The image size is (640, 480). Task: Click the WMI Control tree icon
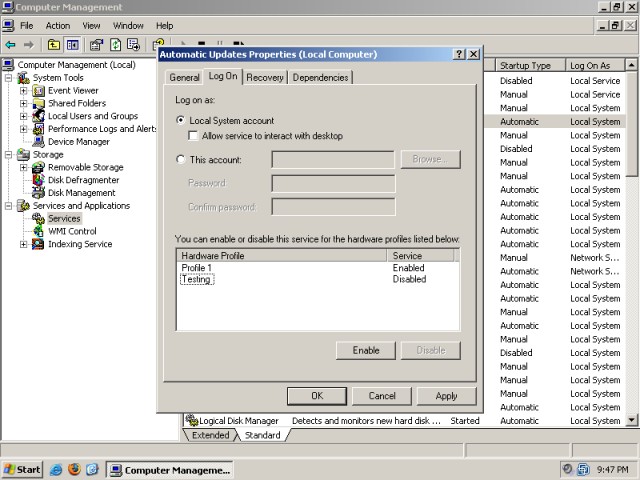tap(38, 231)
